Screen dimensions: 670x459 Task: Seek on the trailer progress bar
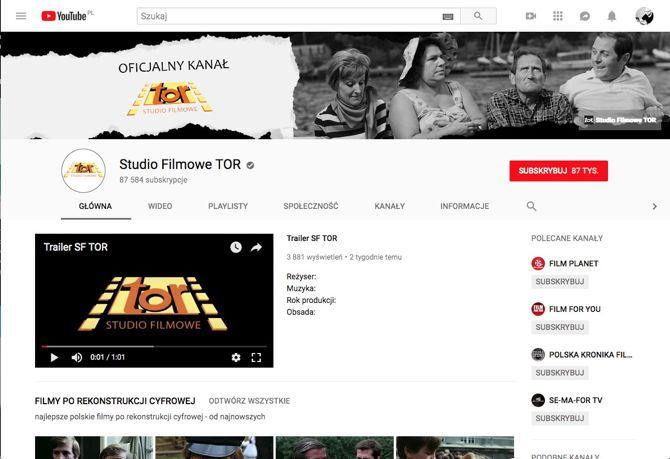pyautogui.click(x=154, y=346)
